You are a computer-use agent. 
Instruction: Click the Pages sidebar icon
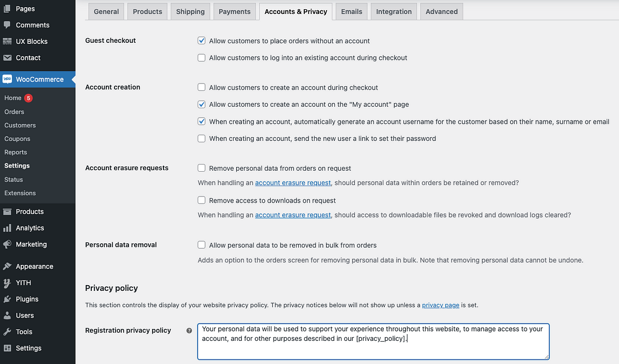(7, 9)
